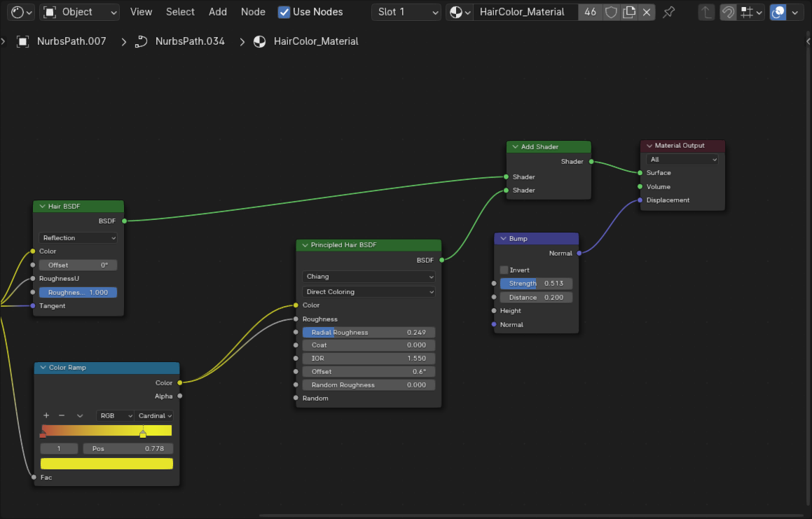Viewport: 812px width, 519px height.
Task: Toggle the fake user shield icon
Action: pos(611,12)
